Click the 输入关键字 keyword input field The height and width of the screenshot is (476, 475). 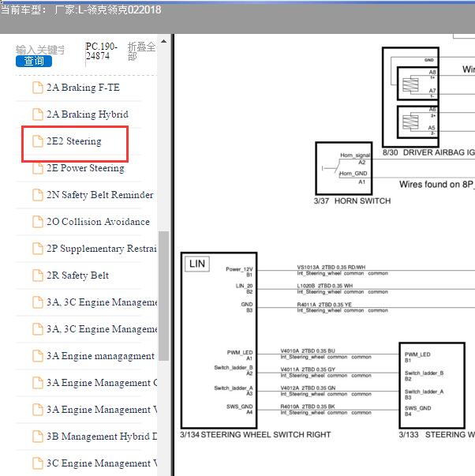[x=40, y=50]
